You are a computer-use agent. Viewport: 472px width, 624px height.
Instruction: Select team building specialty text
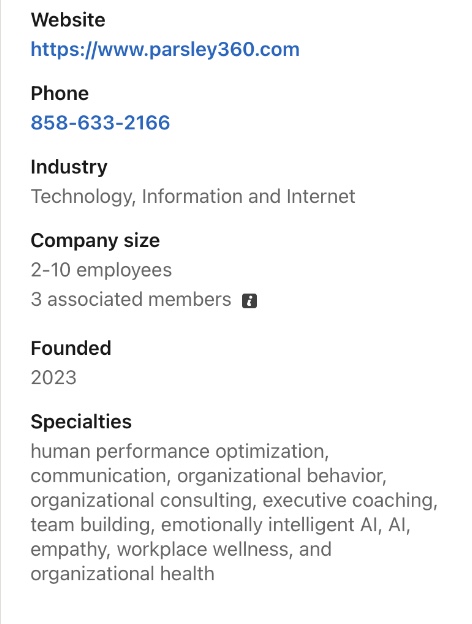(91, 525)
